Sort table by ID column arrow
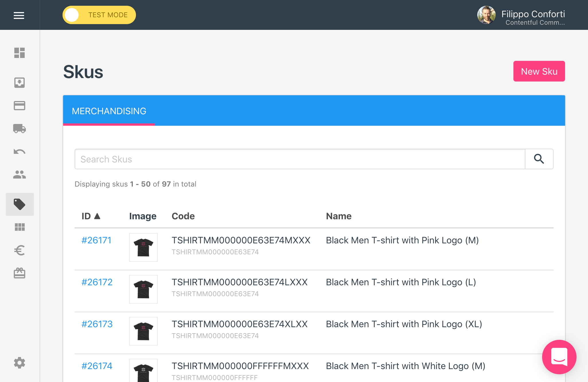The image size is (588, 382). [97, 216]
